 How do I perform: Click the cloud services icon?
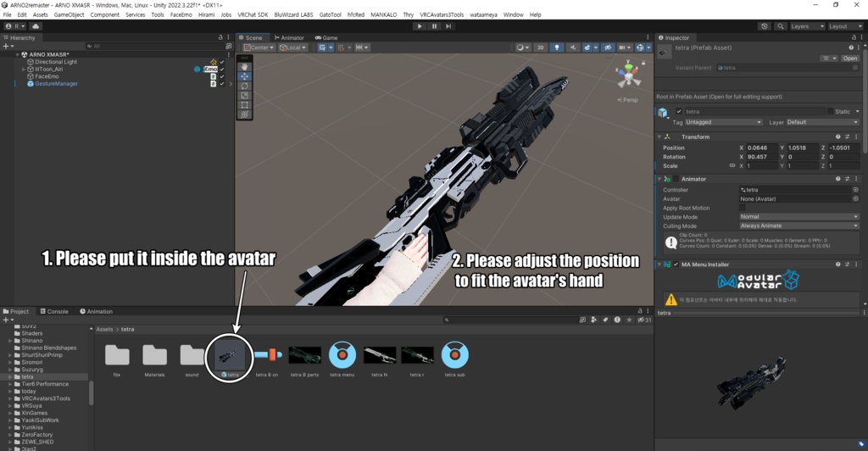pyautogui.click(x=36, y=26)
